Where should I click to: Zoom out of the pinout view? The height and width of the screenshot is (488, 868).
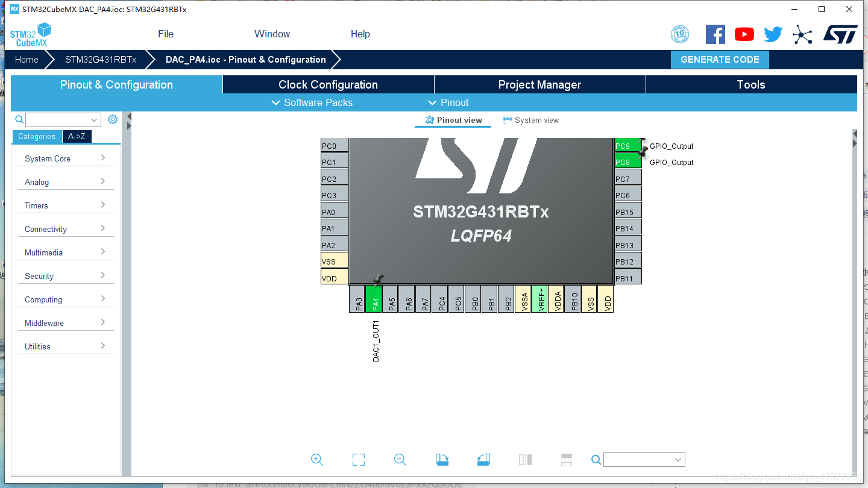click(x=400, y=460)
